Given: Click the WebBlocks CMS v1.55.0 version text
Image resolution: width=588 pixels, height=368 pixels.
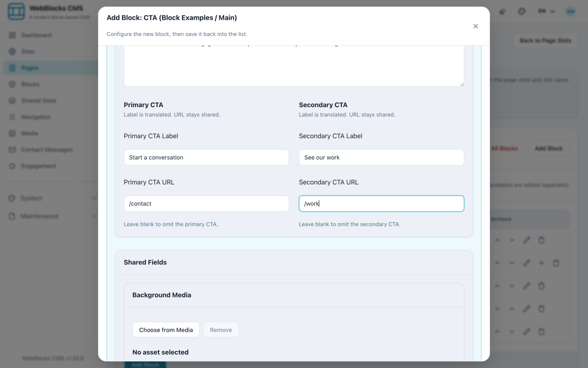Looking at the screenshot, I should tap(53, 358).
